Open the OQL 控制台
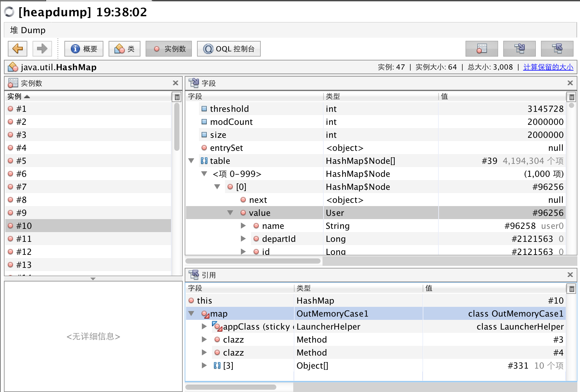 (229, 49)
